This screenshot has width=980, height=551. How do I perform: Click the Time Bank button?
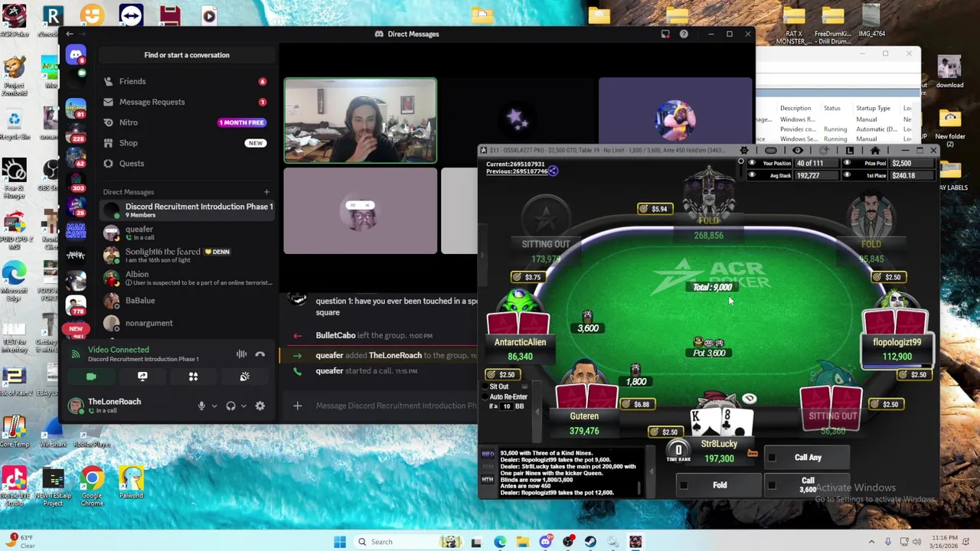(678, 452)
